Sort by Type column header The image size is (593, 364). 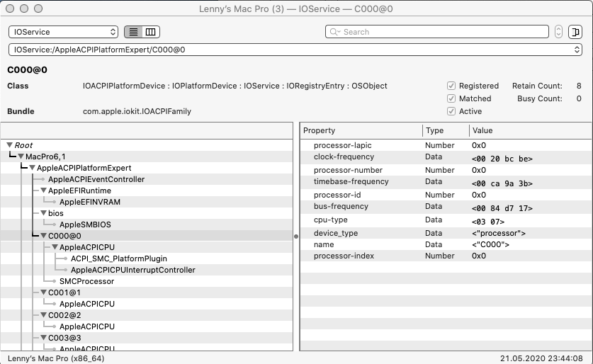(446, 130)
